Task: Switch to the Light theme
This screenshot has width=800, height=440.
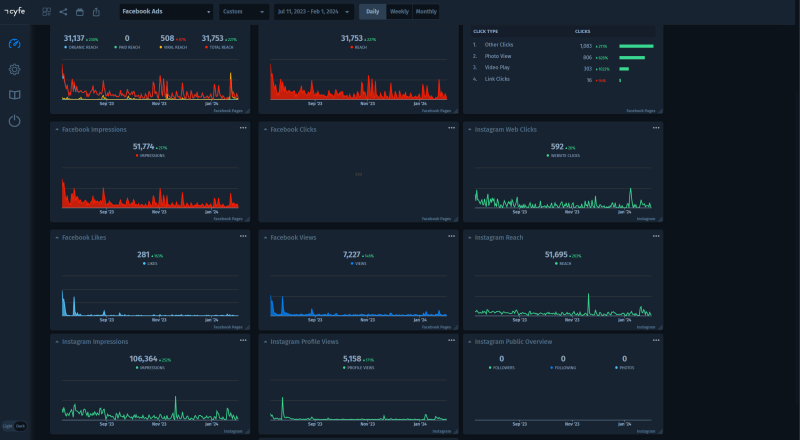Action: click(8, 426)
